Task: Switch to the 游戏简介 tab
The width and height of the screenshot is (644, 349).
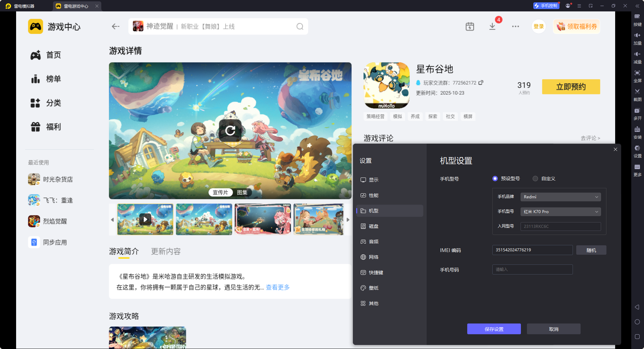Action: pyautogui.click(x=124, y=251)
